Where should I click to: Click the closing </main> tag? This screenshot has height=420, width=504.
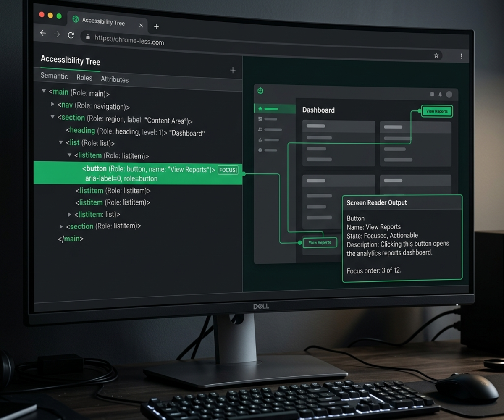coord(71,239)
